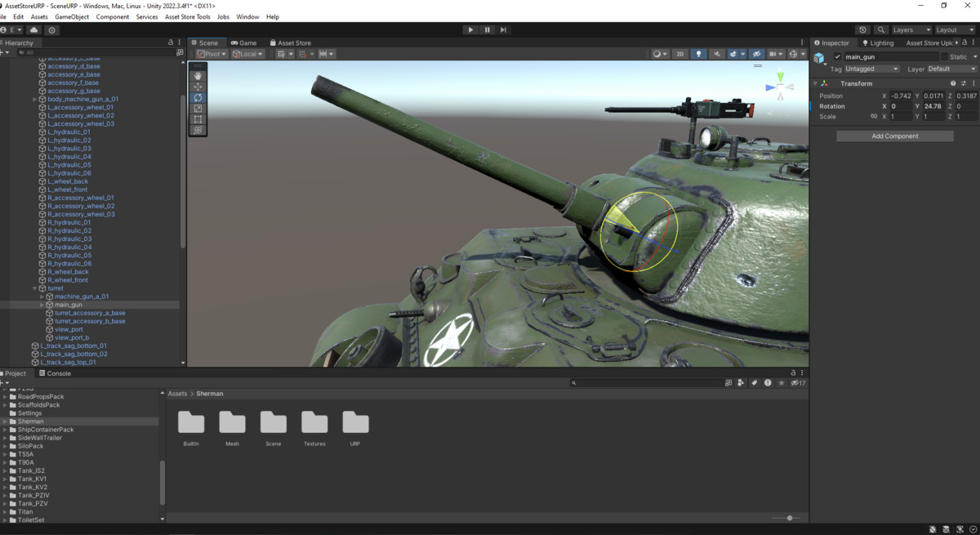Viewport: 980px width, 535px height.
Task: Open the draw mode shading dropdown
Action: [x=661, y=54]
